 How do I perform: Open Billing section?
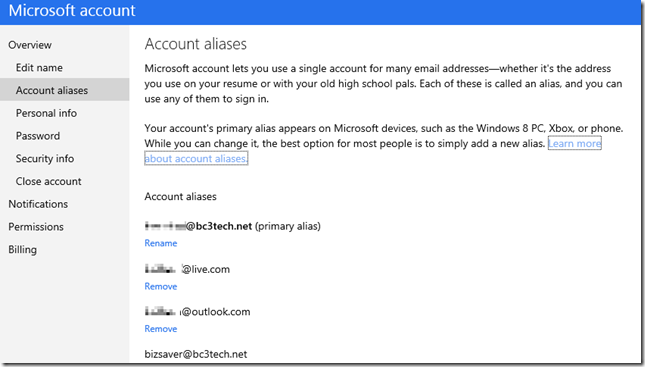(22, 250)
